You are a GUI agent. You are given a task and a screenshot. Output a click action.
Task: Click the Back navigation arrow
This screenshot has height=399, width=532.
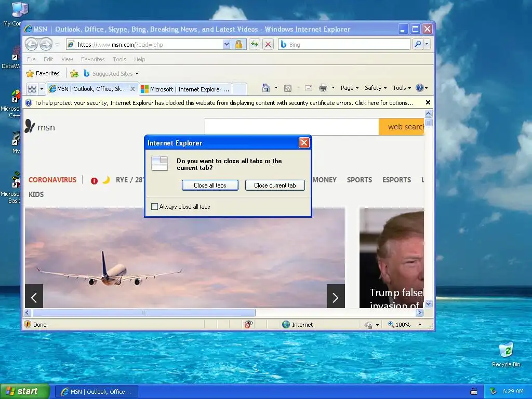tap(31, 44)
